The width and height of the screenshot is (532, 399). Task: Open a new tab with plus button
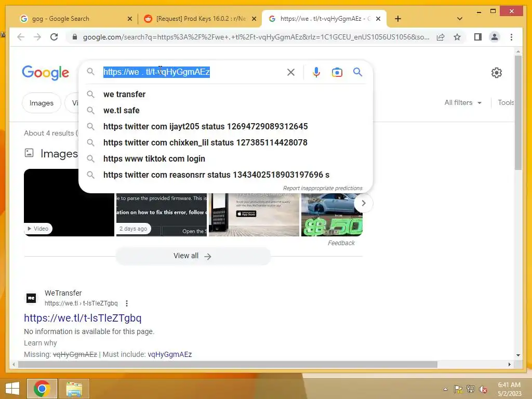point(398,19)
